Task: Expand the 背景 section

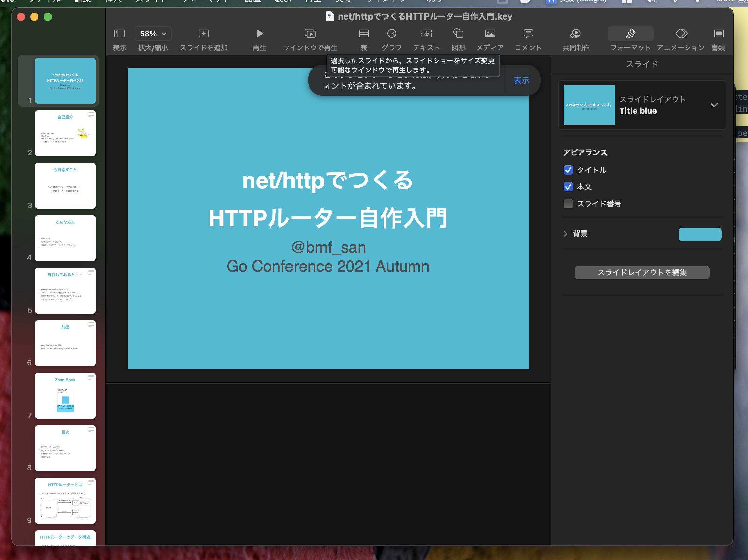Action: tap(566, 234)
